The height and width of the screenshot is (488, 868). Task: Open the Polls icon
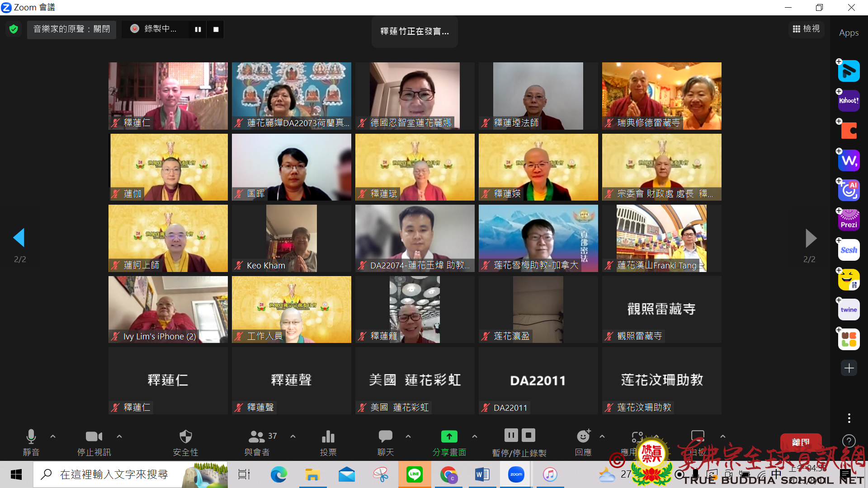click(x=328, y=436)
